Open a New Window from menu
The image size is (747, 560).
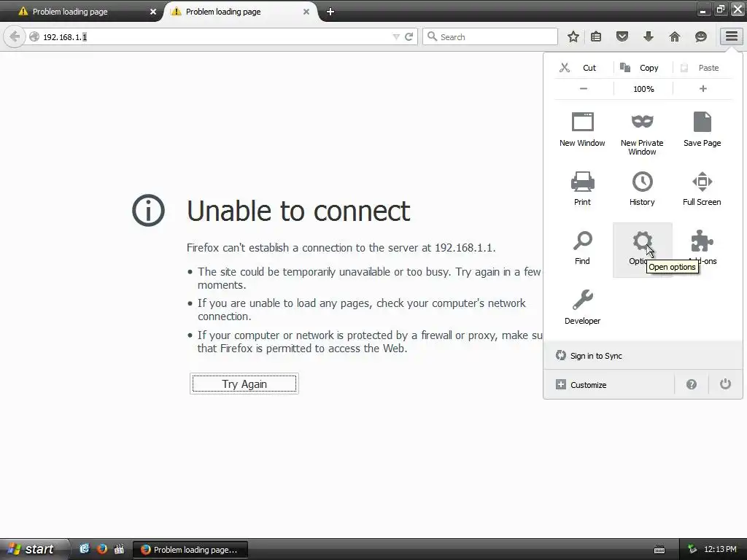point(582,130)
